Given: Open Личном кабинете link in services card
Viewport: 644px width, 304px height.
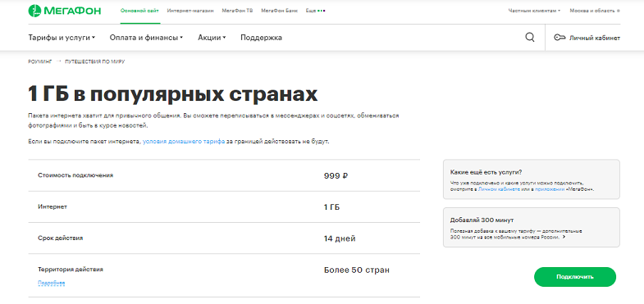Looking at the screenshot, I should (500, 190).
